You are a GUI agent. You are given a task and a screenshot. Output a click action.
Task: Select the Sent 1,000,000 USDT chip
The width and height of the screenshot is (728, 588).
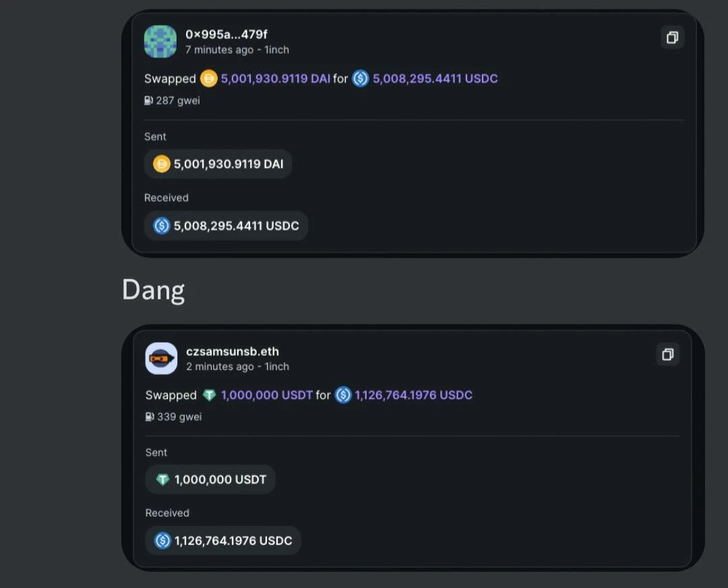[210, 479]
